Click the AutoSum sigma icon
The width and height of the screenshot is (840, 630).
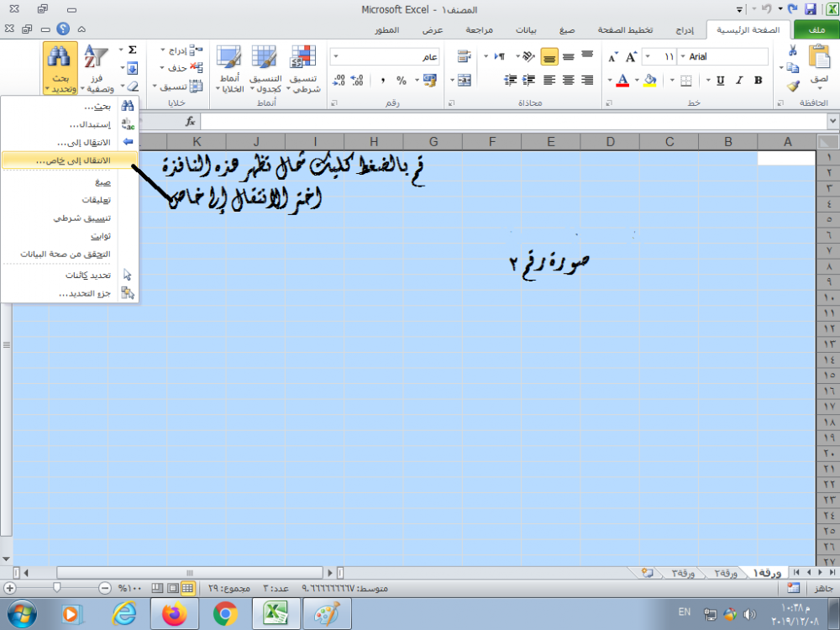(x=133, y=50)
